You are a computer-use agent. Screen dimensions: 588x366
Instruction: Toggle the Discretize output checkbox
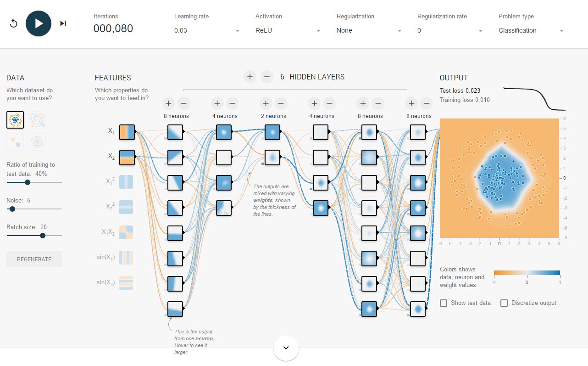coord(504,303)
